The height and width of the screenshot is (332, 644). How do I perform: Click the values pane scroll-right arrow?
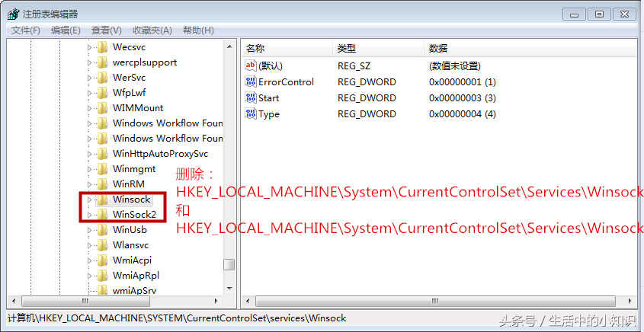point(630,302)
